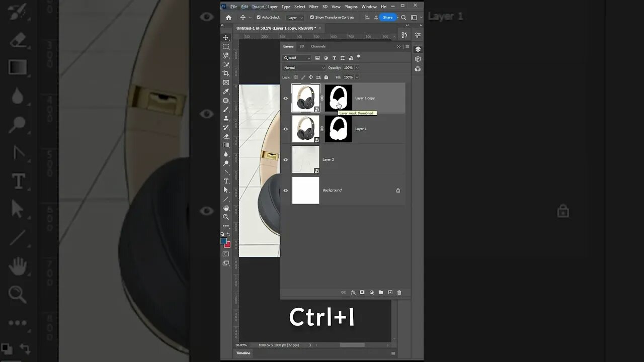Screen dimensions: 644x362
Task: Expand workspace switcher dropdown arrow
Action: (x=420, y=17)
